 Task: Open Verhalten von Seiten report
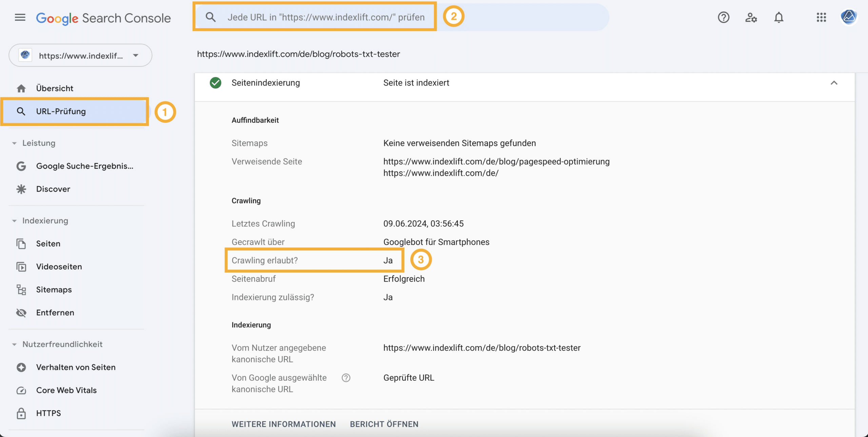tap(76, 367)
